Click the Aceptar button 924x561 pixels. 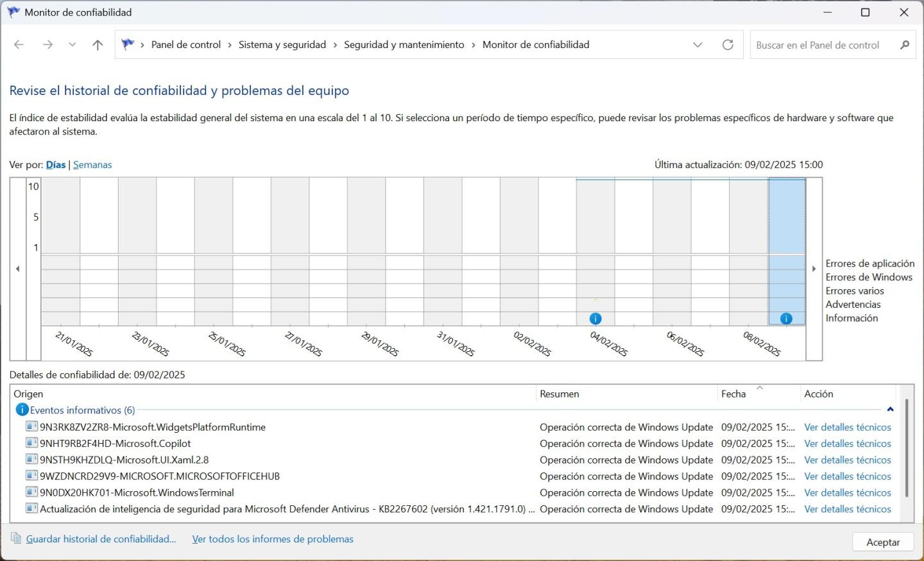(x=883, y=542)
